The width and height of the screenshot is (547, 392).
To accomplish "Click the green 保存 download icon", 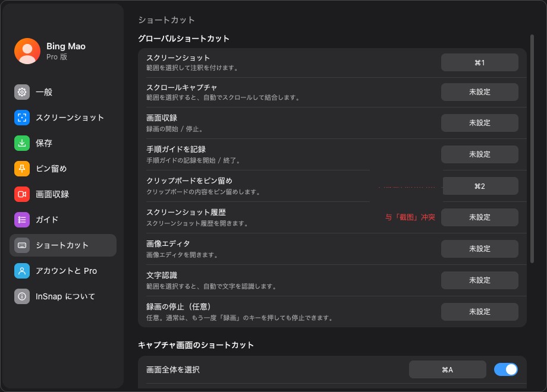I will pyautogui.click(x=22, y=143).
